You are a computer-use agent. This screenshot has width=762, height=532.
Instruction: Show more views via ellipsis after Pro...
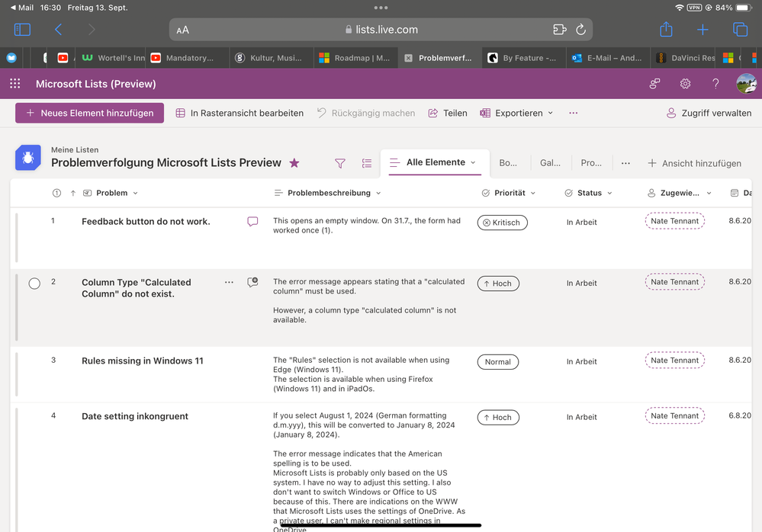pyautogui.click(x=625, y=163)
